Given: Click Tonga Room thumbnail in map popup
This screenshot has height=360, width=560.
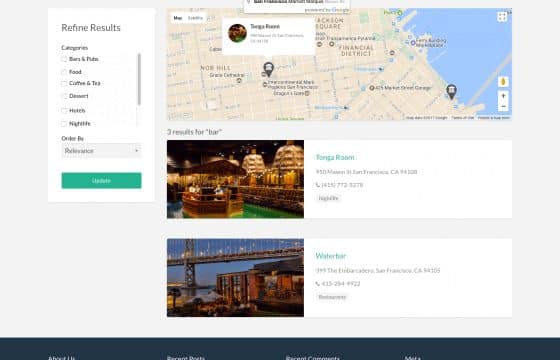Looking at the screenshot, I should (x=238, y=33).
